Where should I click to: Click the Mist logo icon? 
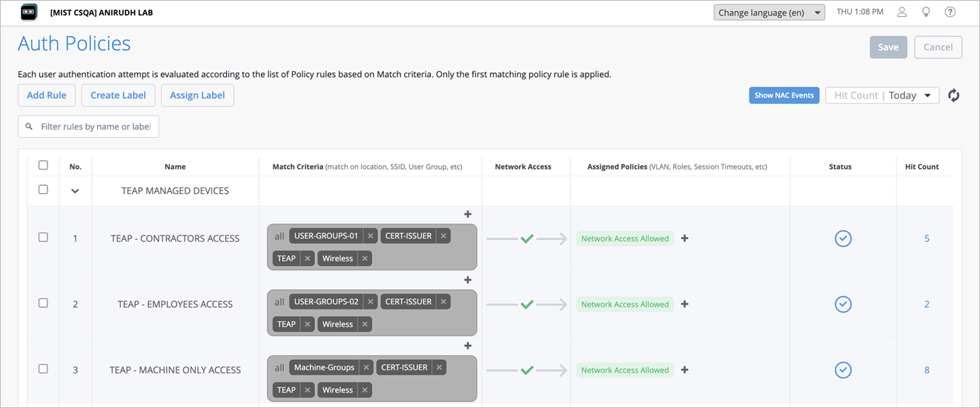28,12
